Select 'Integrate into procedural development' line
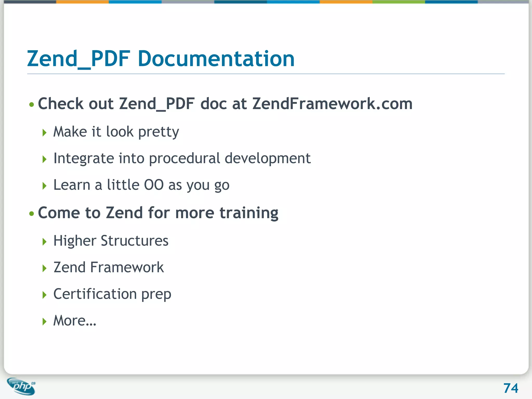532x399 pixels. [x=182, y=158]
